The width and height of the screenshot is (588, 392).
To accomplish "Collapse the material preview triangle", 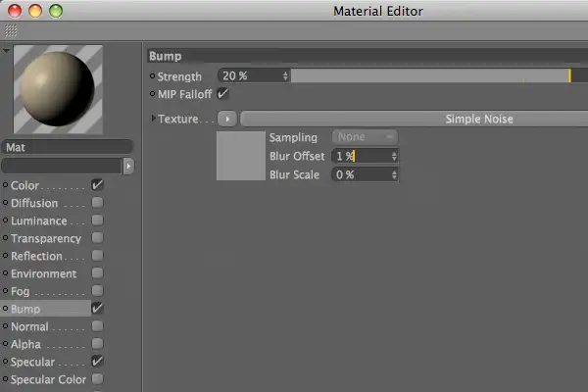I will click(x=6, y=50).
